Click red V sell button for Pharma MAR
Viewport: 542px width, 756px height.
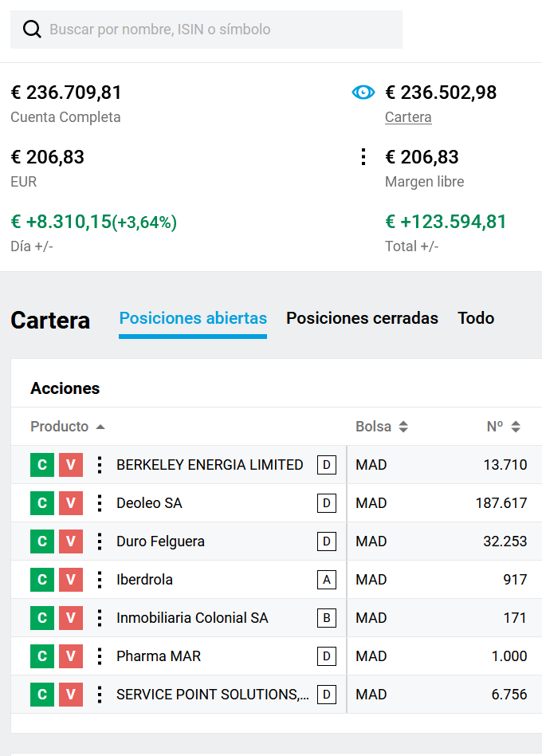(71, 656)
